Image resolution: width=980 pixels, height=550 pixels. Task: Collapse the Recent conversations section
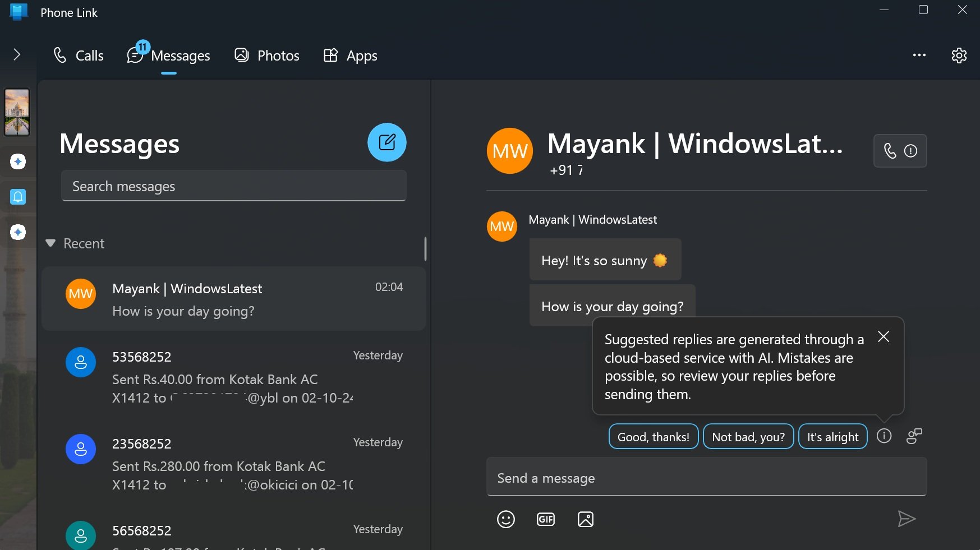tap(50, 243)
